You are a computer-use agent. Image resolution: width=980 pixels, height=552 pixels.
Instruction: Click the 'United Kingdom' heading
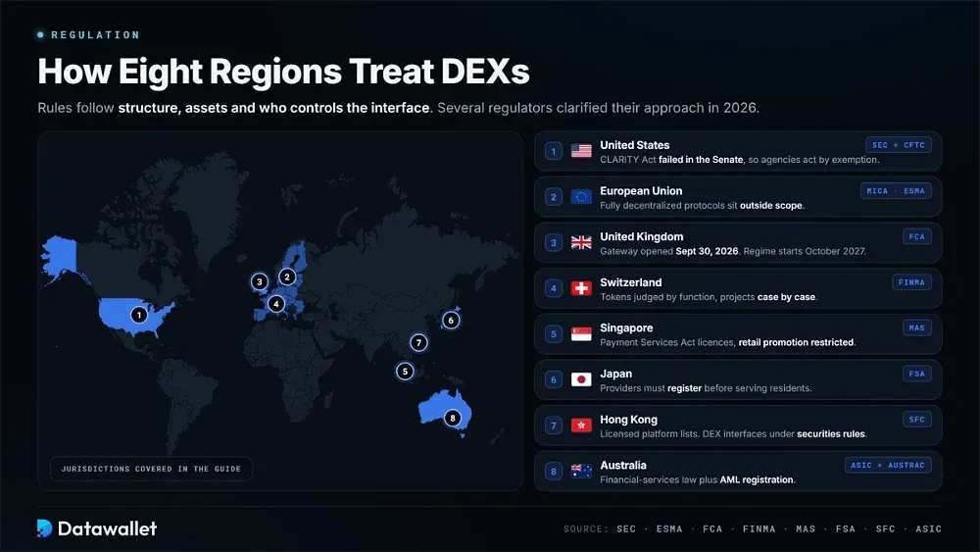[641, 236]
